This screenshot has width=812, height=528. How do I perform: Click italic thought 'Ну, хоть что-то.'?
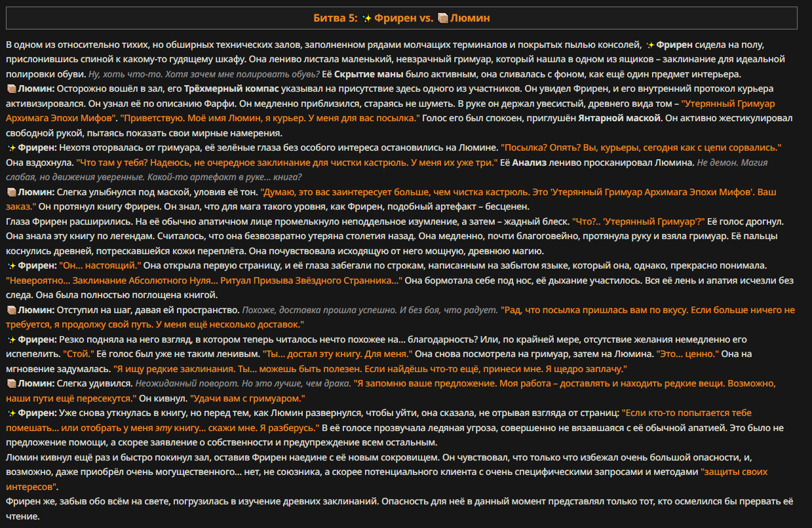pos(123,74)
